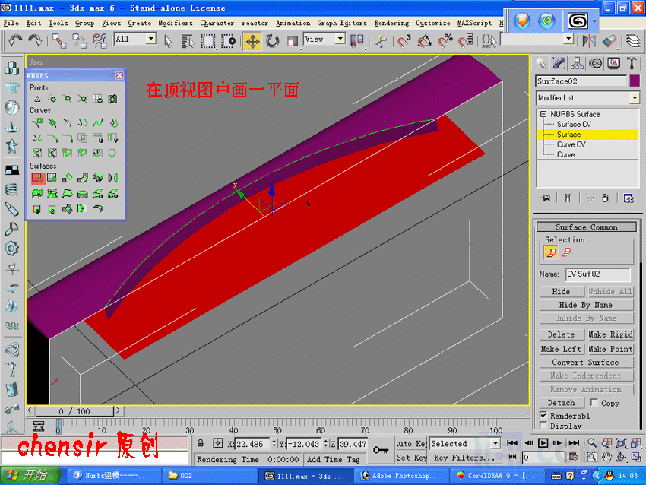
Task: Open the View coordinate system dropdown
Action: tap(340, 39)
